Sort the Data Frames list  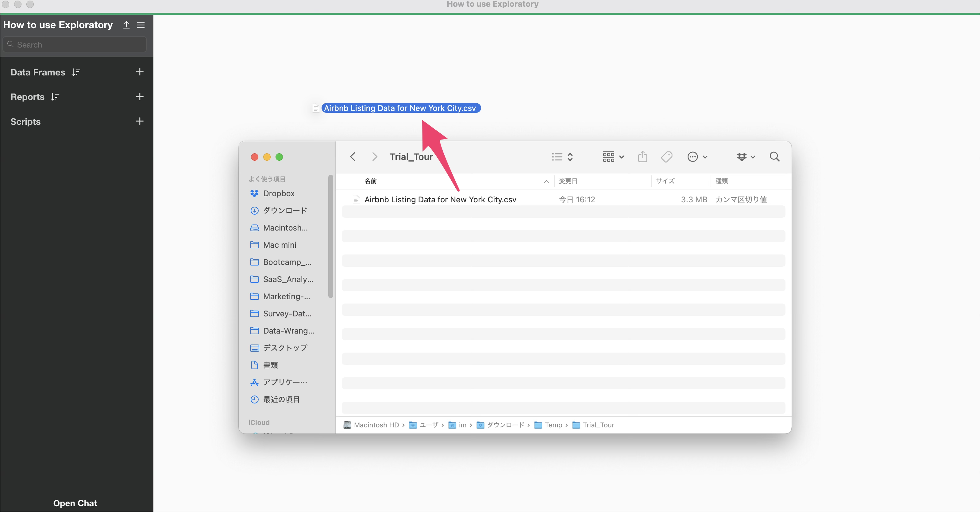(x=76, y=72)
